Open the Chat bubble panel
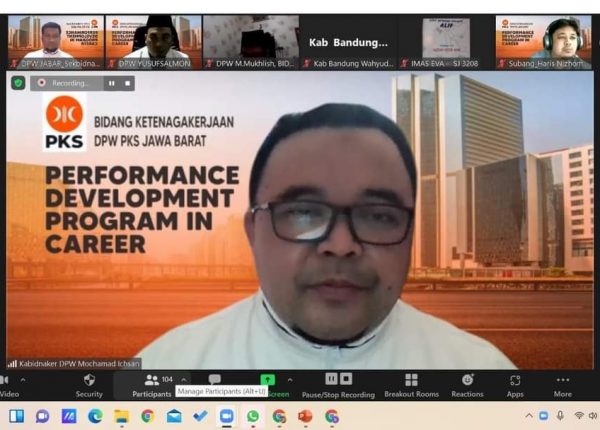The image size is (600, 430). pos(215,380)
